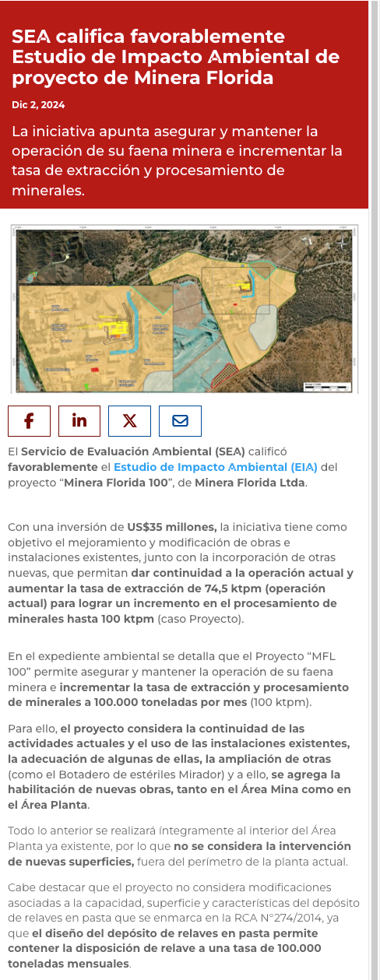
Task: Click the bold phrase 'no se considera la intervención'
Action: (x=262, y=846)
